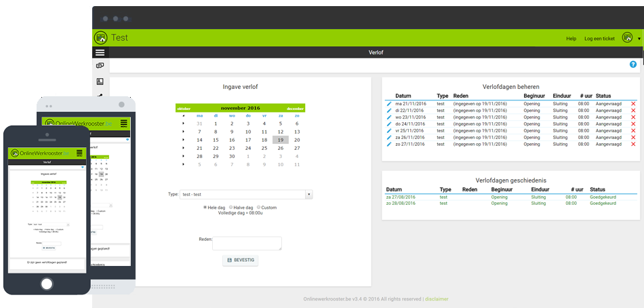Open the hamburger menu in the sidebar
This screenshot has height=308, width=644.
(100, 52)
